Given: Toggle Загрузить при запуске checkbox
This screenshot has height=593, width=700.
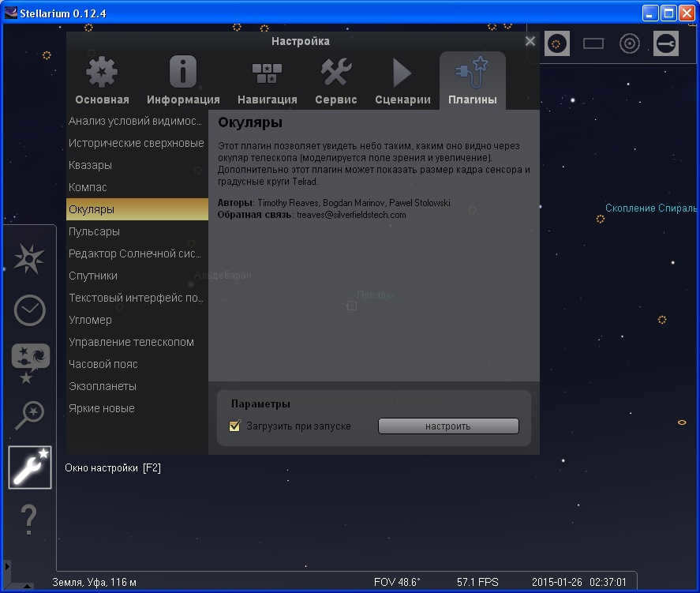Looking at the screenshot, I should [234, 426].
